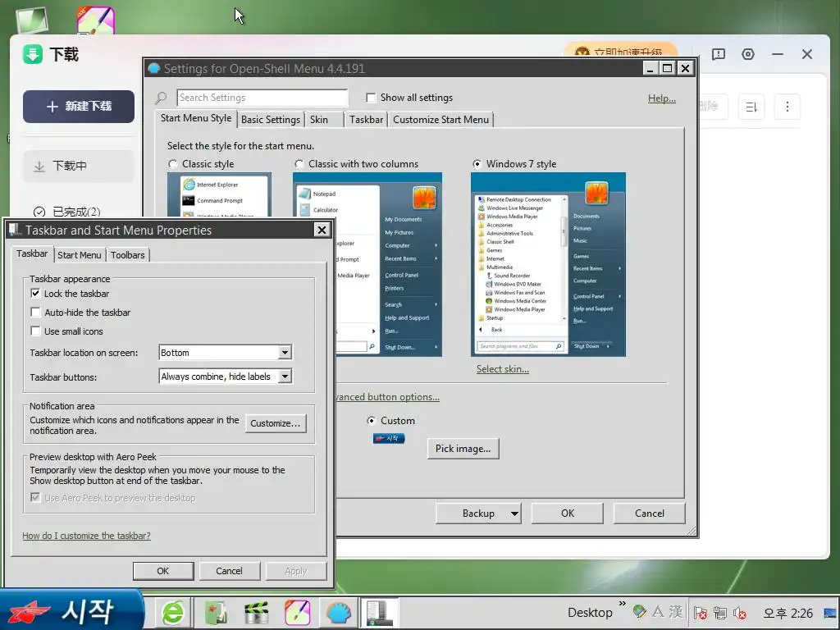Switch to Taskbar Properties taskbar icon
Viewport: 840px width, 630px height.
379,613
